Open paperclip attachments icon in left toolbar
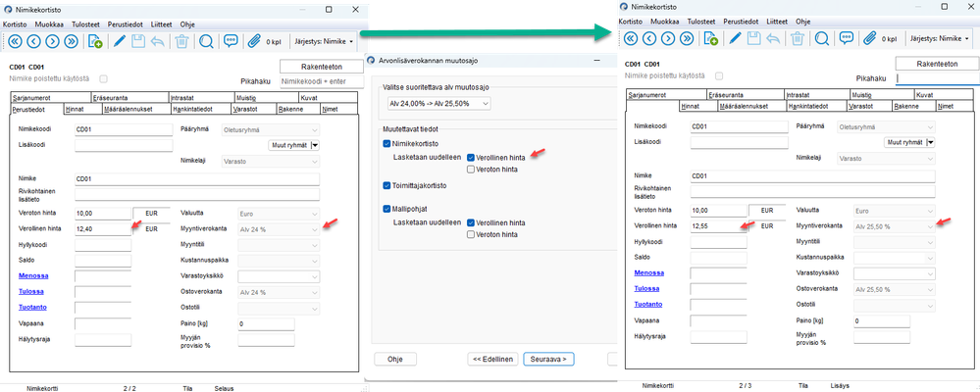 (x=254, y=41)
